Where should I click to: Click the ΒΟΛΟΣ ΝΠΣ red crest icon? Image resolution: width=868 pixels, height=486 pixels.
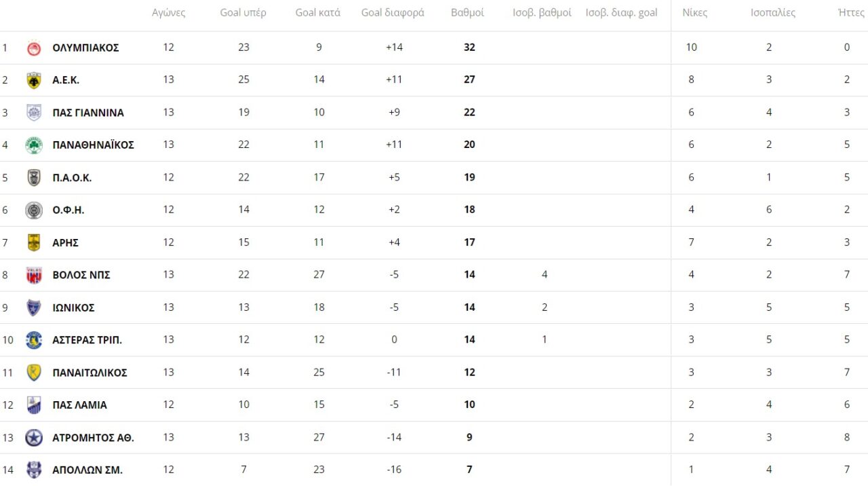click(x=34, y=275)
